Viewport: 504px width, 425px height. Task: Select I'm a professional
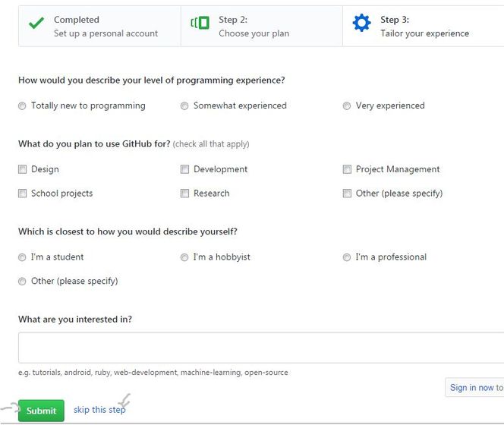tap(346, 257)
